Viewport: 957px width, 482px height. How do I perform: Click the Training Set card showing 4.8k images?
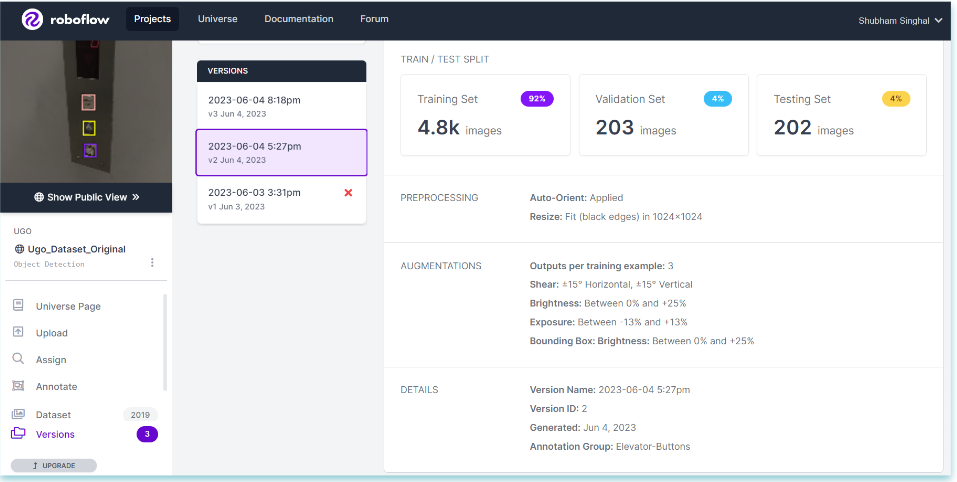[x=485, y=115]
